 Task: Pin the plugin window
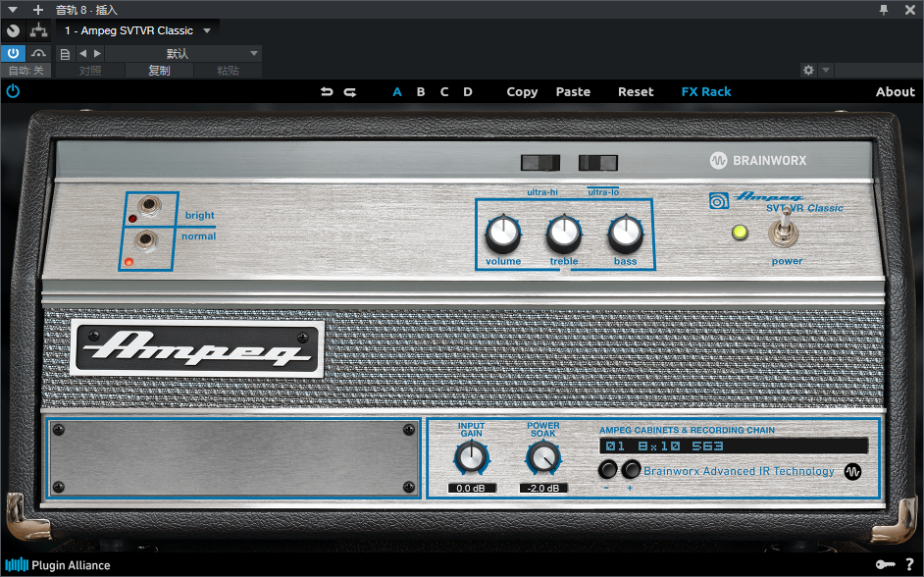point(884,10)
